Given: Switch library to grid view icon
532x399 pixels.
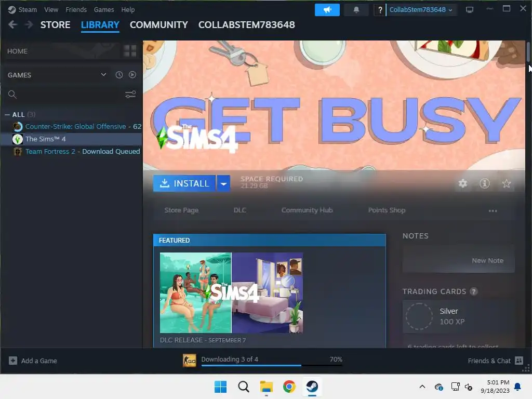Looking at the screenshot, I should point(130,51).
